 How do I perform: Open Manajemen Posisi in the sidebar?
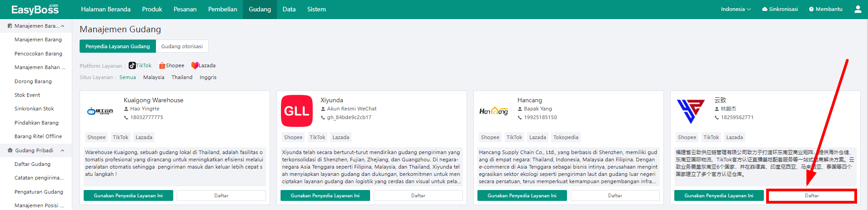pyautogui.click(x=39, y=205)
